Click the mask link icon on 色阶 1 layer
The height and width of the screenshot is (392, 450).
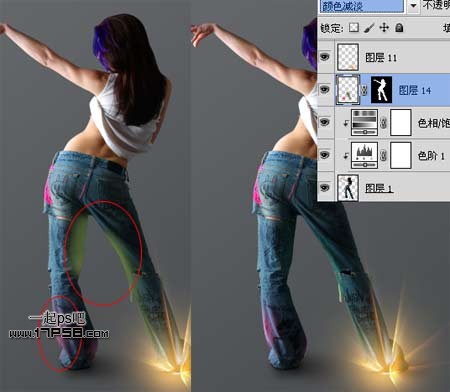coord(384,156)
